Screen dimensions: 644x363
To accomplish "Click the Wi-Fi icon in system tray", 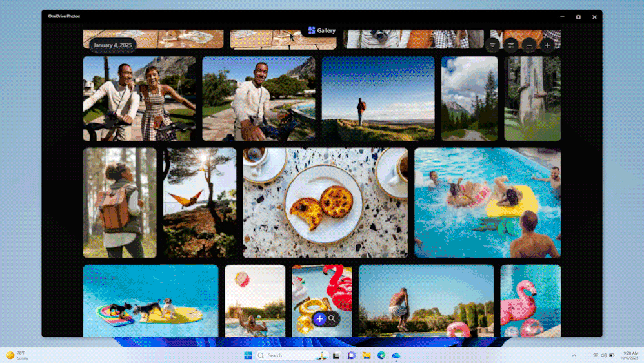I will click(x=596, y=355).
